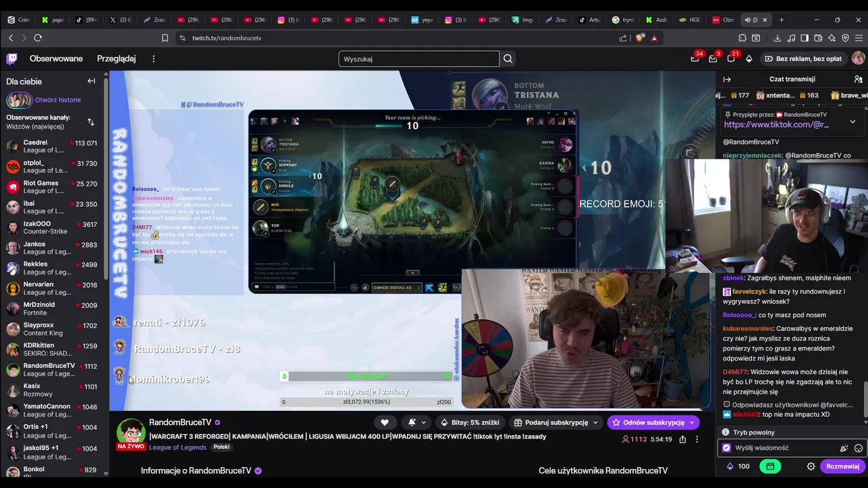Open Brave Leo AI sparkle icon
868x488 pixels.
click(x=831, y=38)
